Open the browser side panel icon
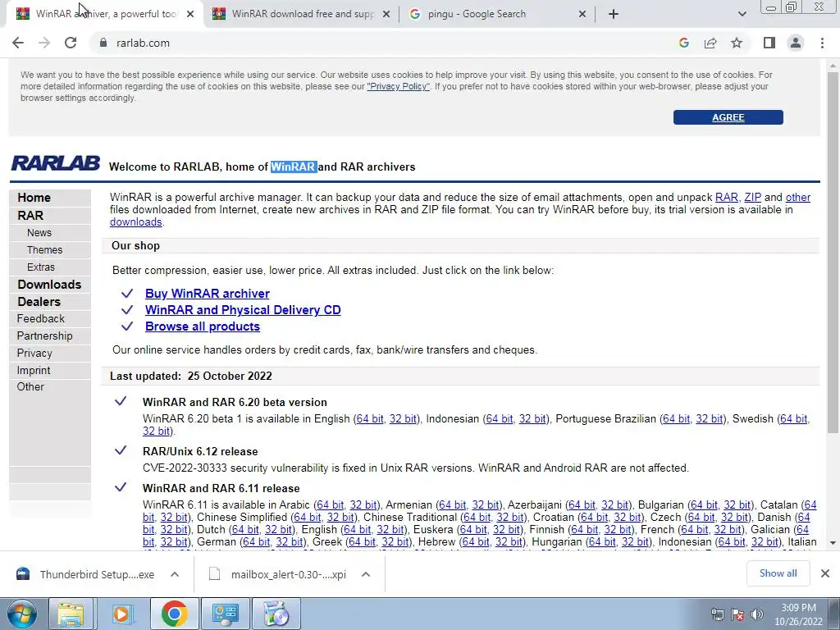Image resolution: width=840 pixels, height=630 pixels. [769, 43]
